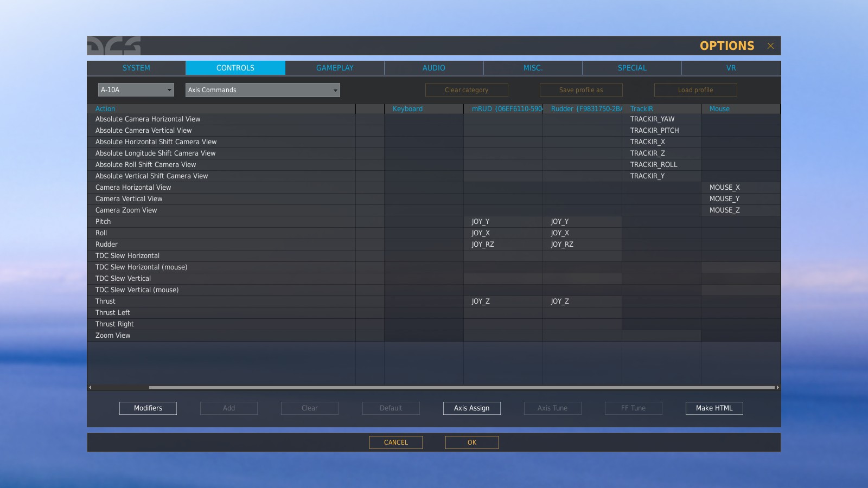The height and width of the screenshot is (488, 868).
Task: Select the horizontal scrollbar thumb
Action: point(462,387)
